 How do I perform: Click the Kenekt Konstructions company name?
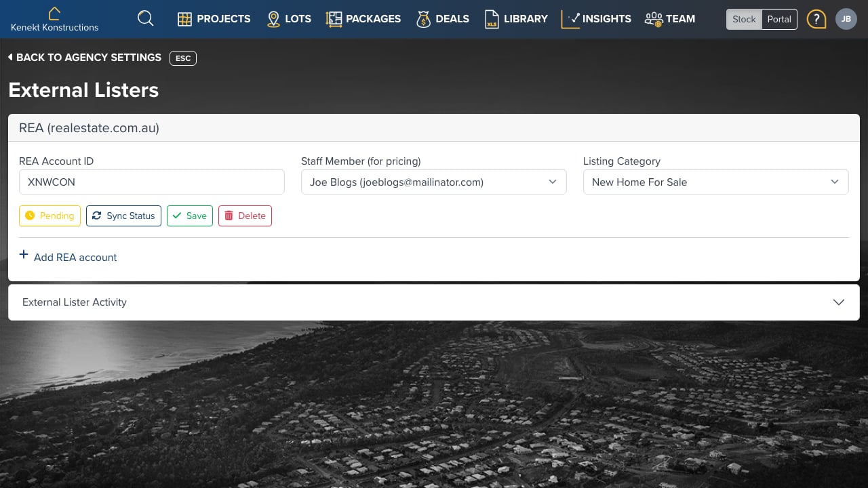tap(54, 28)
